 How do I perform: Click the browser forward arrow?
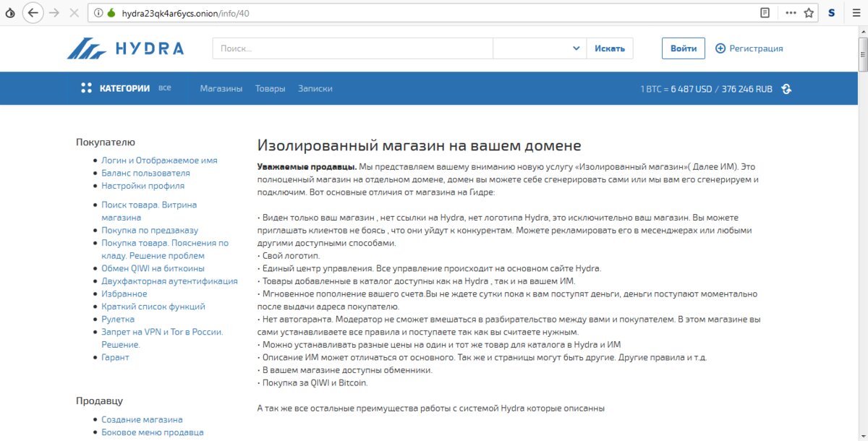click(x=54, y=13)
